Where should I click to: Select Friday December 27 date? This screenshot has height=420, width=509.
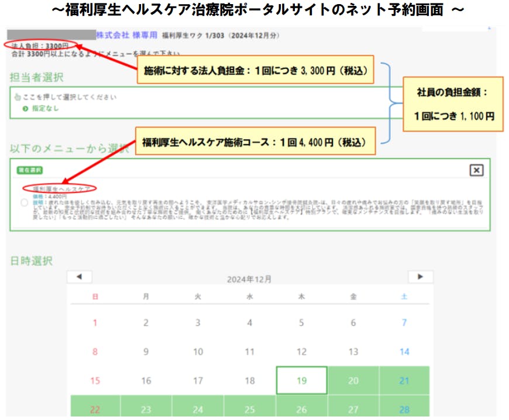click(353, 409)
